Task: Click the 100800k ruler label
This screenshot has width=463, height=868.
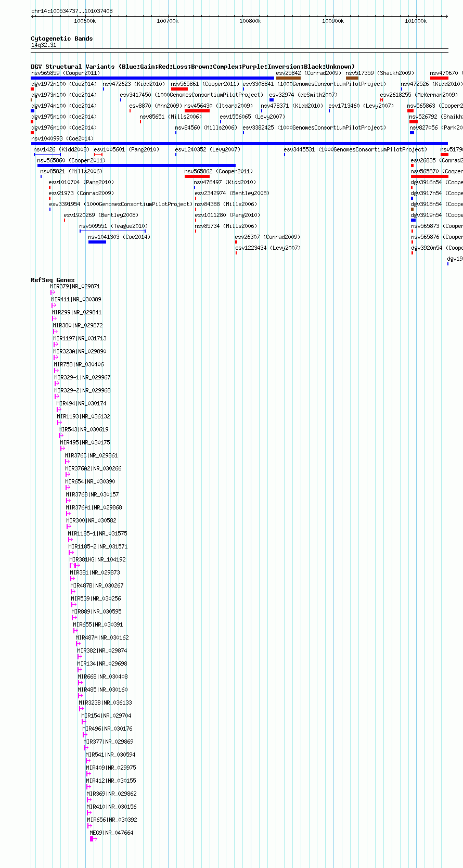Action: click(250, 21)
